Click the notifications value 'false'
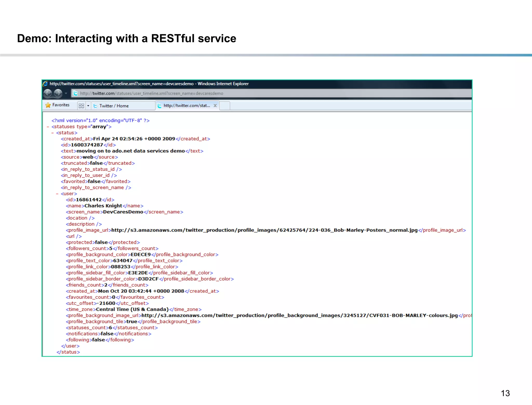 pos(107,334)
